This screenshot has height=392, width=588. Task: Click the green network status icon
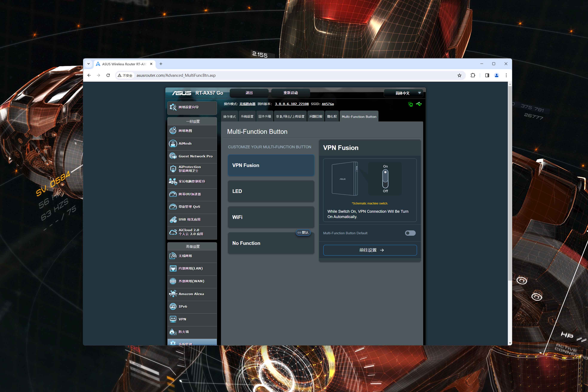pos(411,104)
